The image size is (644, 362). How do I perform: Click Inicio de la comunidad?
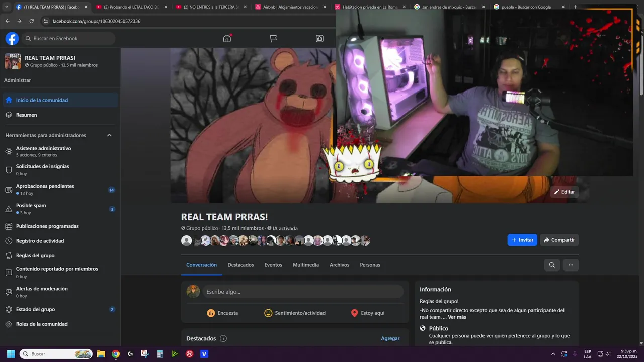click(60, 100)
